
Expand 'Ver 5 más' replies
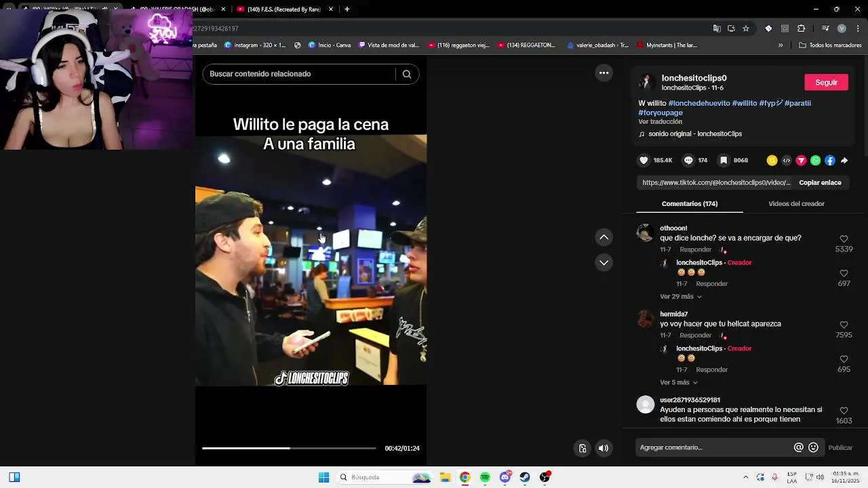[678, 382]
